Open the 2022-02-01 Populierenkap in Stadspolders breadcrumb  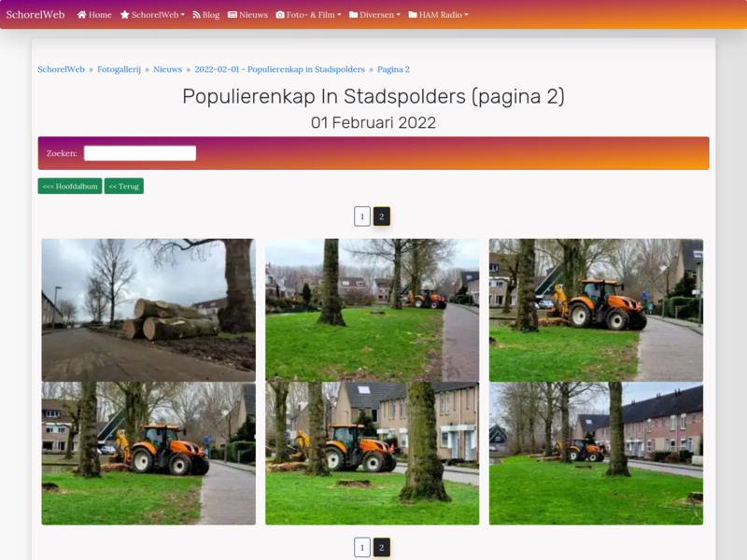click(x=279, y=69)
